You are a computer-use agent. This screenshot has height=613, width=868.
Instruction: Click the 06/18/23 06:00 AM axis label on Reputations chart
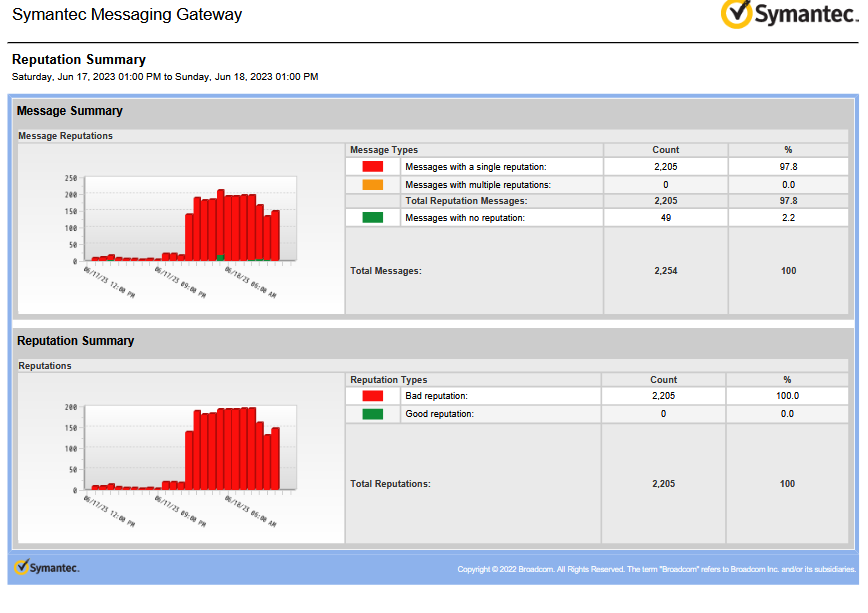(250, 511)
